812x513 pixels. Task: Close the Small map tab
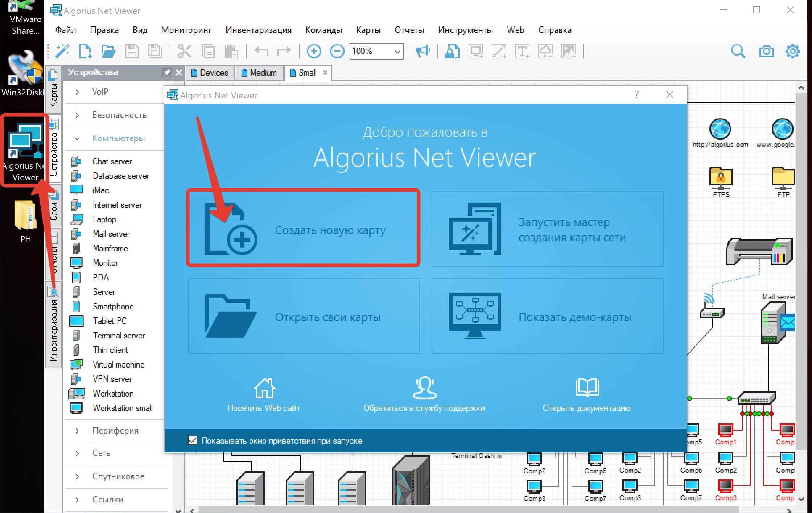coord(325,73)
